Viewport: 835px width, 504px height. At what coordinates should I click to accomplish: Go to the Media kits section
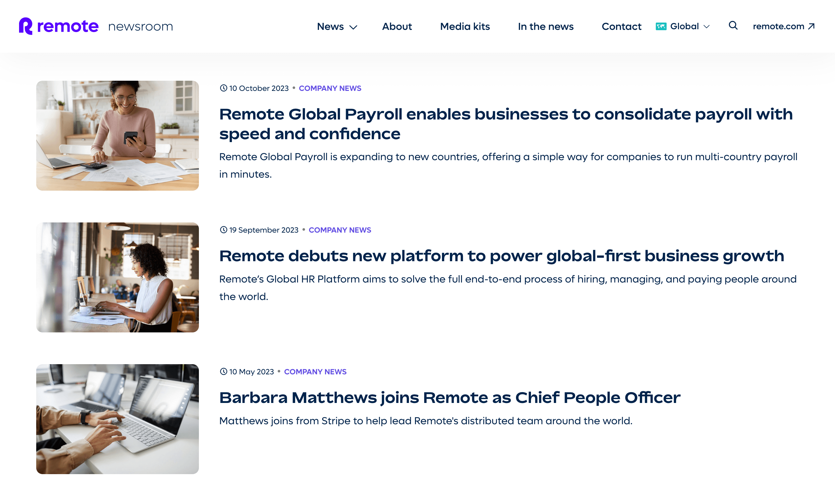point(465,26)
